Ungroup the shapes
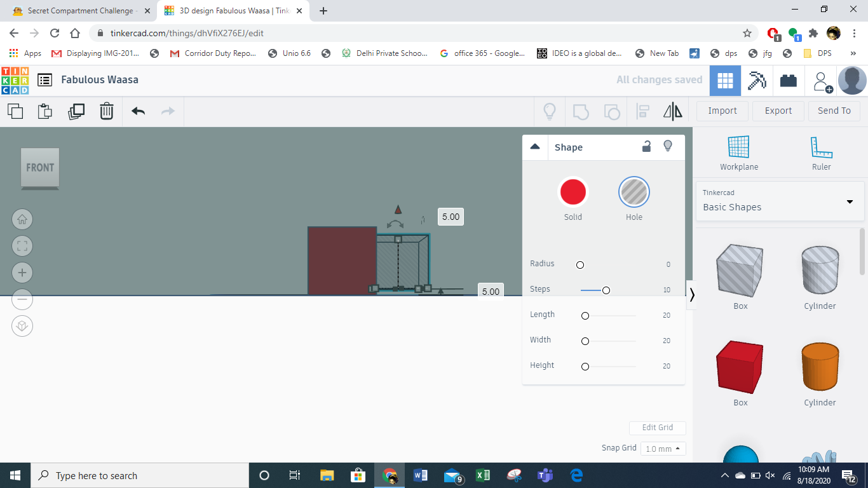This screenshot has width=868, height=488. click(611, 112)
